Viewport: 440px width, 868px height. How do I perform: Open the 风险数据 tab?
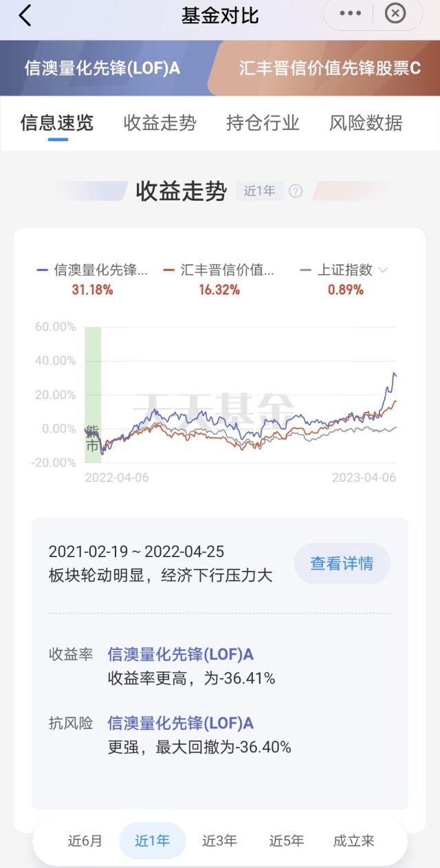[x=366, y=123]
